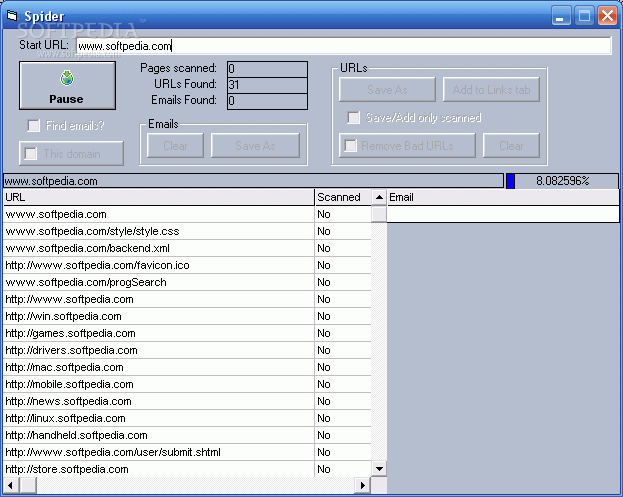This screenshot has width=623, height=497.
Task: Select the http://linux.softpedia.com row
Action: 187,418
